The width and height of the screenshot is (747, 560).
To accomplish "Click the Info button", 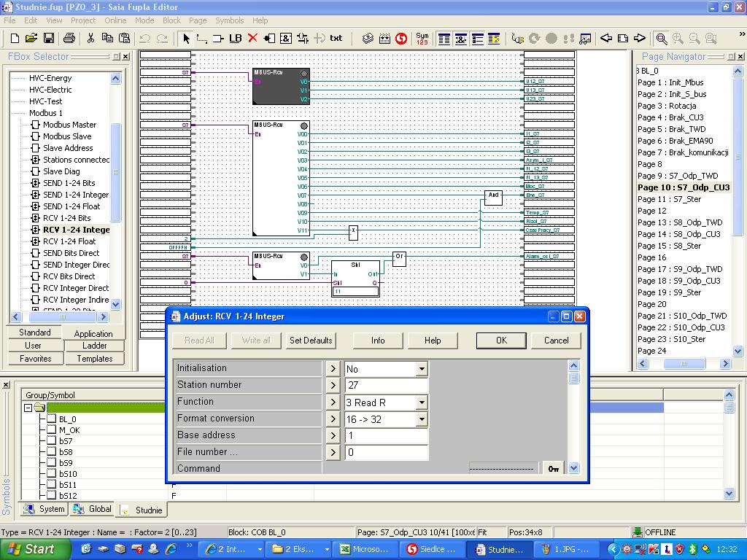I will pos(378,341).
